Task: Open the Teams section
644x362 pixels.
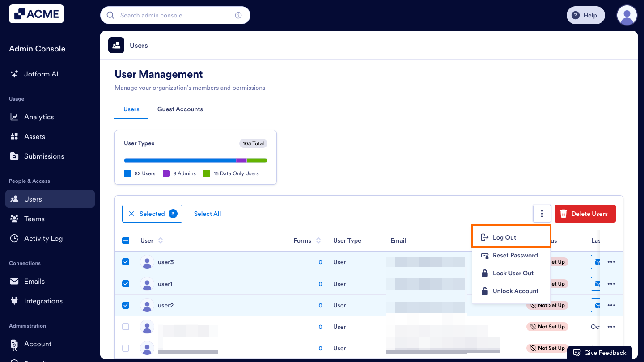Action: point(33,219)
